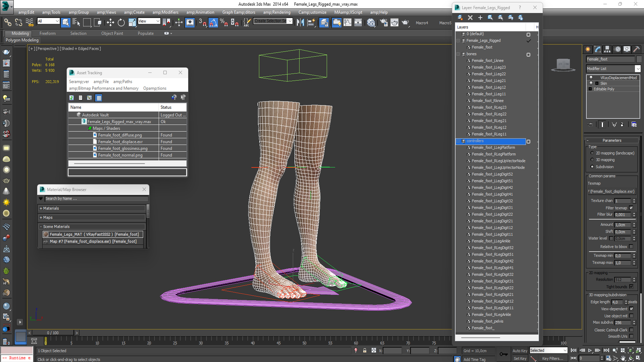This screenshot has height=362, width=644.
Task: Enable Use object mtl checkbox
Action: [631, 316]
